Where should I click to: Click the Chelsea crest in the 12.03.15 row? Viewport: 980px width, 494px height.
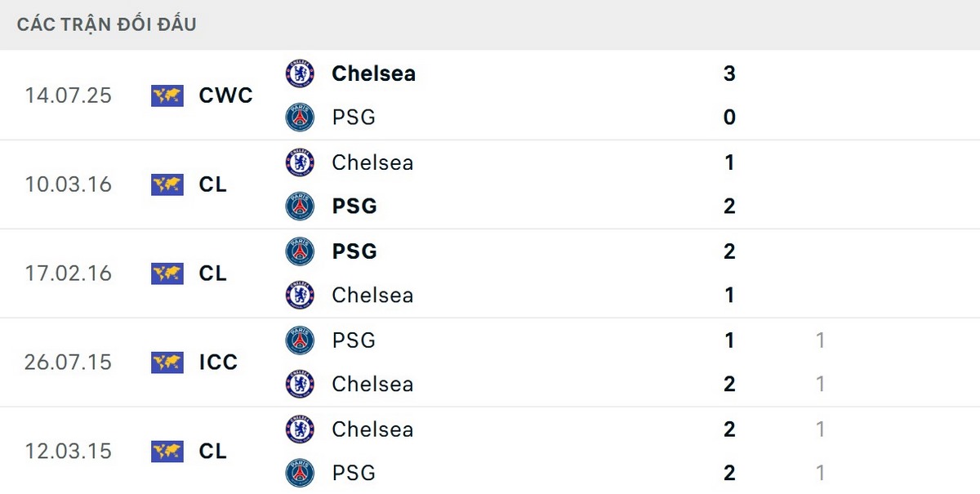click(x=301, y=429)
